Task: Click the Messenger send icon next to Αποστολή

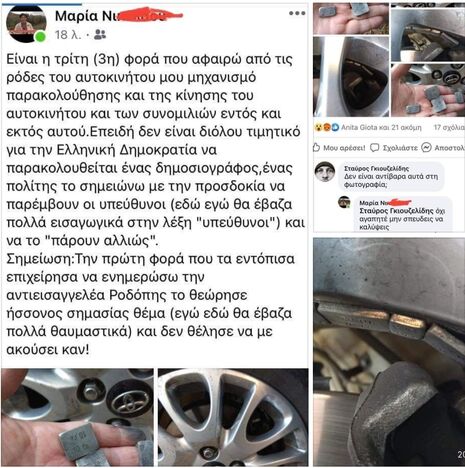Action: [426, 147]
